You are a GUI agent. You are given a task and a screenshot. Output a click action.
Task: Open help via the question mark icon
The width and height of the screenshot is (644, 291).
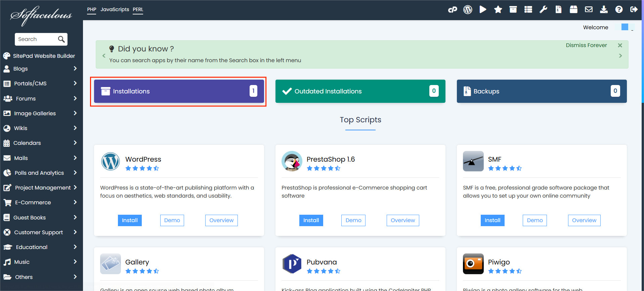click(x=619, y=9)
